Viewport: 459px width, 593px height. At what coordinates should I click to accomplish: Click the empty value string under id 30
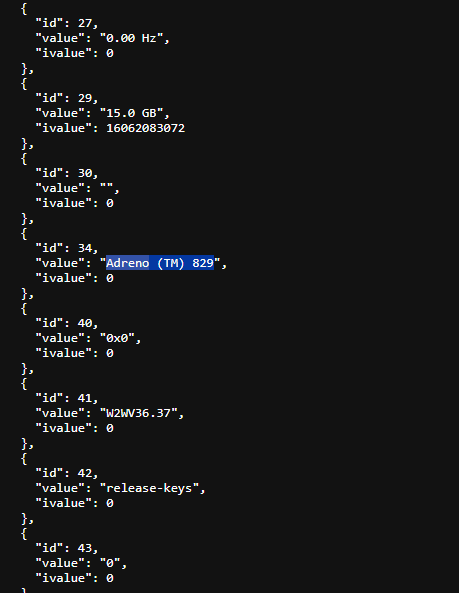106,186
